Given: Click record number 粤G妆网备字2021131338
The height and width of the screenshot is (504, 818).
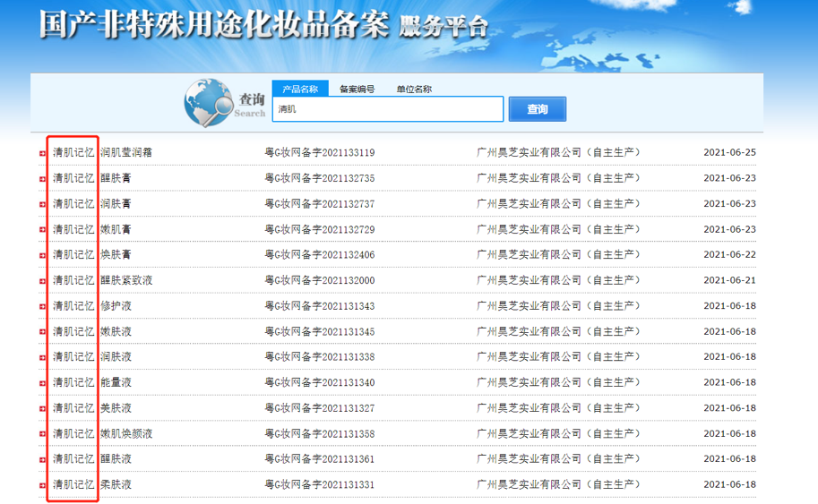Looking at the screenshot, I should click(319, 356).
